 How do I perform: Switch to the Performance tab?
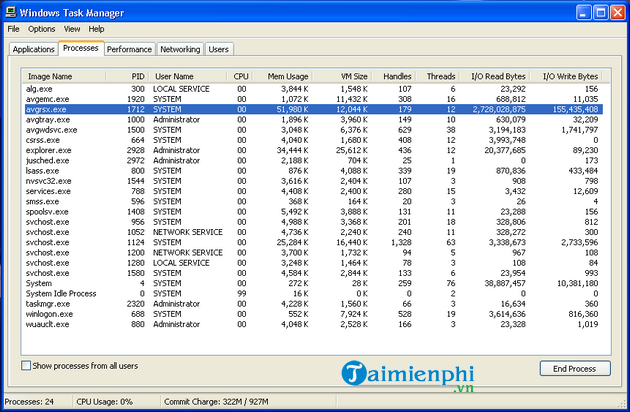[129, 49]
